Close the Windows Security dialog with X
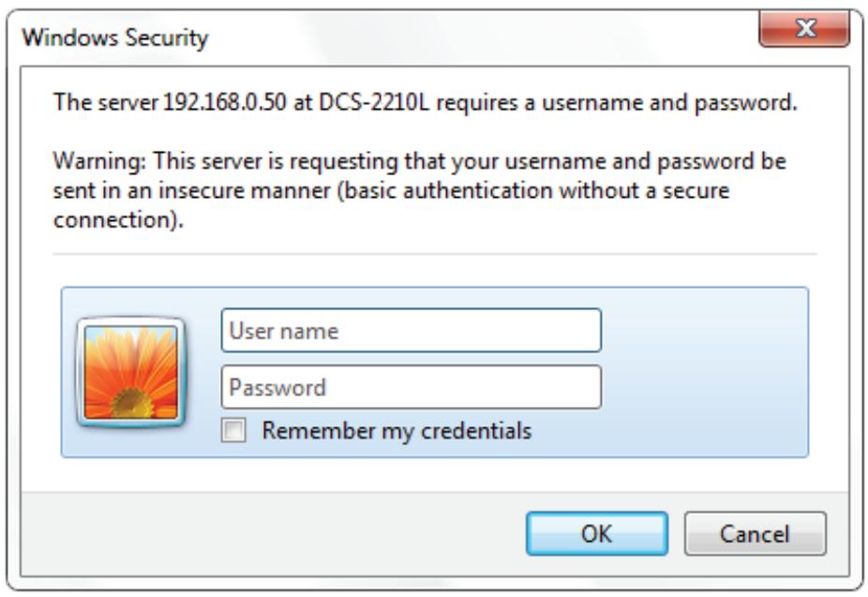This screenshot has width=868, height=597. tap(807, 30)
